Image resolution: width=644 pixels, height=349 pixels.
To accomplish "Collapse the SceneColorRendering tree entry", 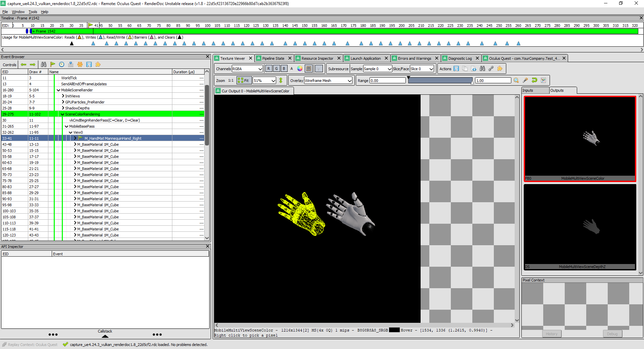I will [62, 114].
